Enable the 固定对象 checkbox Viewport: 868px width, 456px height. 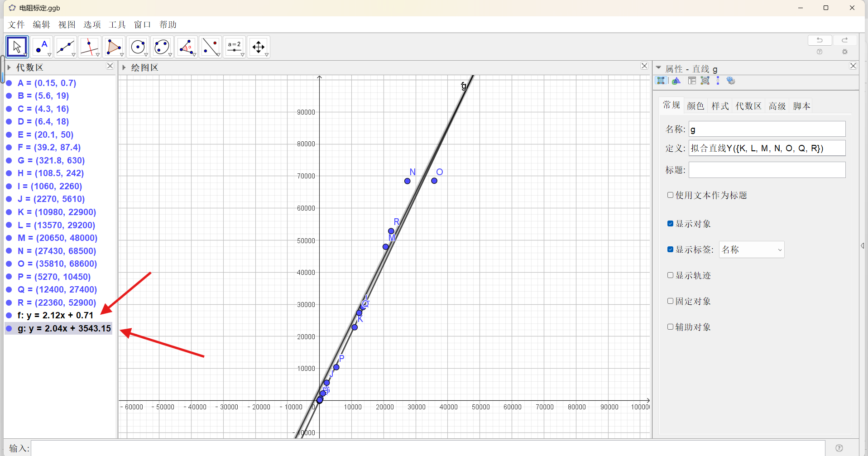670,301
